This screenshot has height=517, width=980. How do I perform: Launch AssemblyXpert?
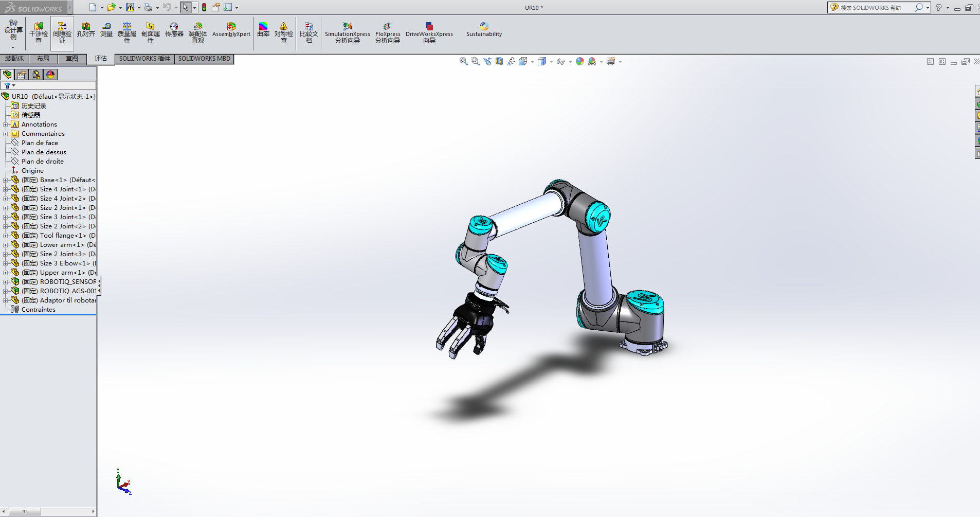(x=231, y=30)
